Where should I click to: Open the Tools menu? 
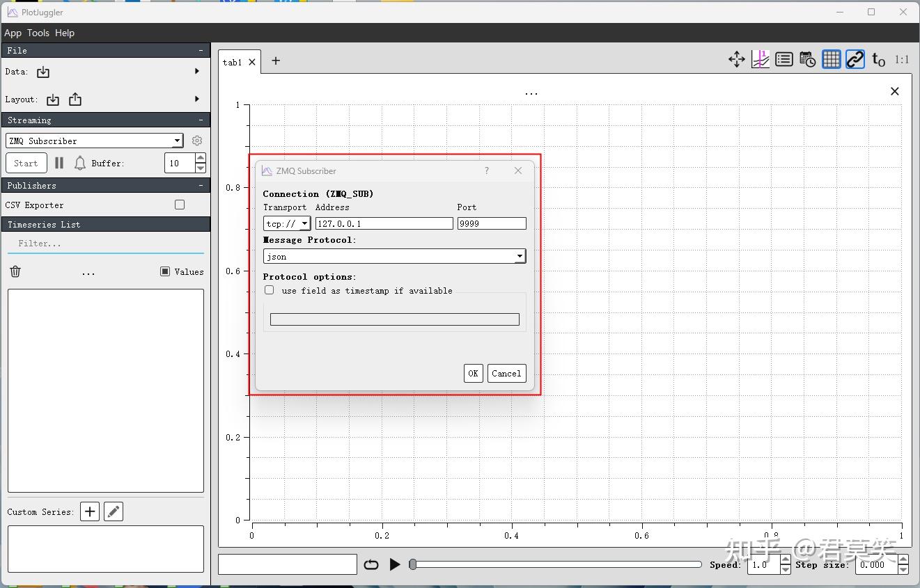coord(38,33)
